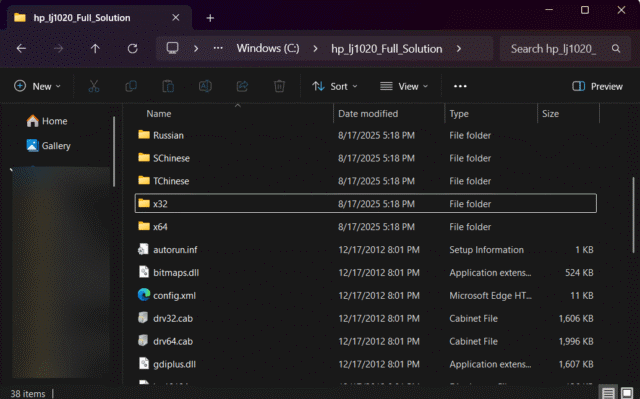The width and height of the screenshot is (640, 399).
Task: Select the TChinese folder name
Action: [x=171, y=181]
